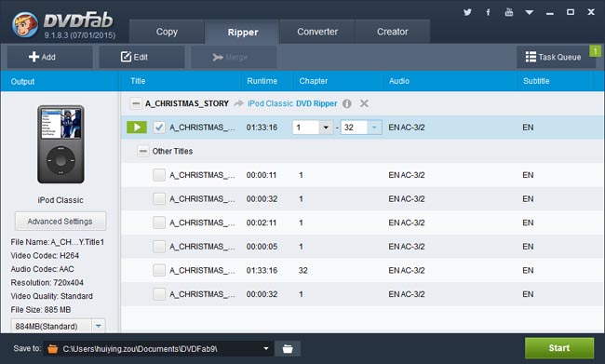Switch to the Copy tab
The image size is (605, 364).
(x=167, y=32)
